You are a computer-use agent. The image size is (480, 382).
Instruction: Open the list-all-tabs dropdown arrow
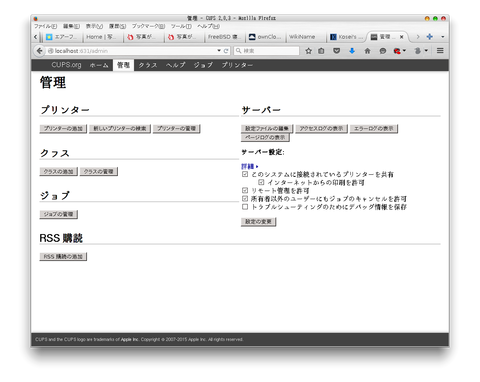pos(443,37)
